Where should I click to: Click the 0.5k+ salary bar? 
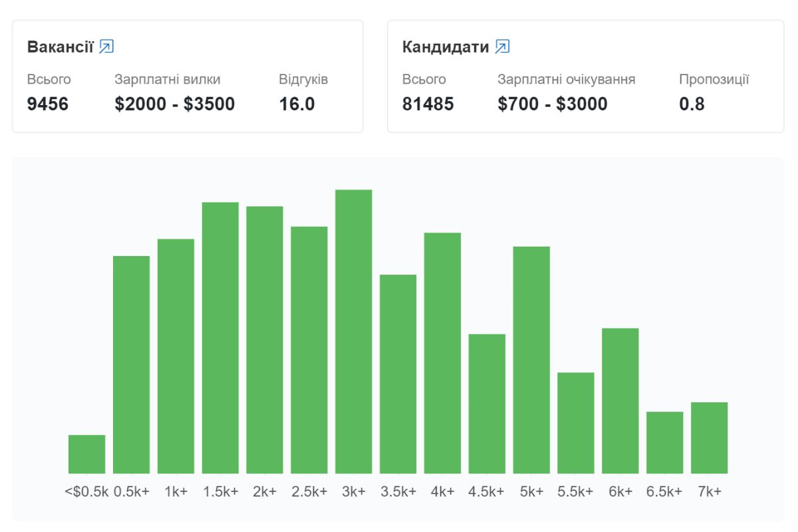click(x=131, y=364)
